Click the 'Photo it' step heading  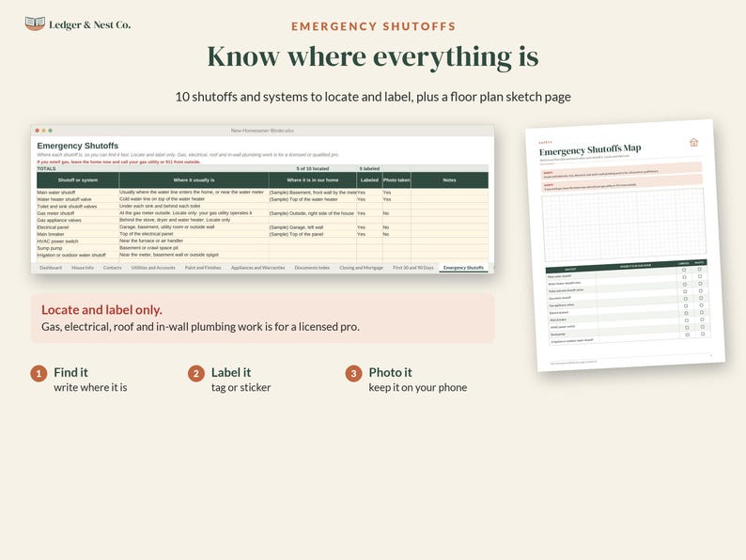tap(390, 372)
